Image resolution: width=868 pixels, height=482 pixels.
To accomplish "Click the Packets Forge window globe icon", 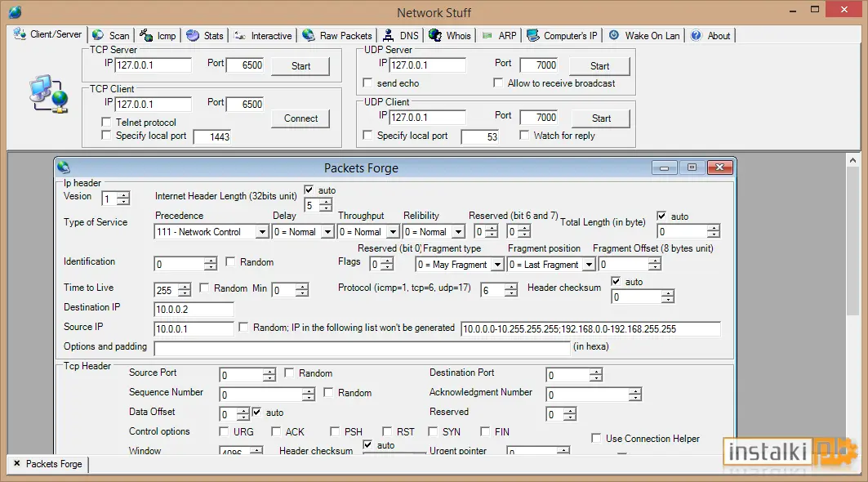I will [63, 167].
